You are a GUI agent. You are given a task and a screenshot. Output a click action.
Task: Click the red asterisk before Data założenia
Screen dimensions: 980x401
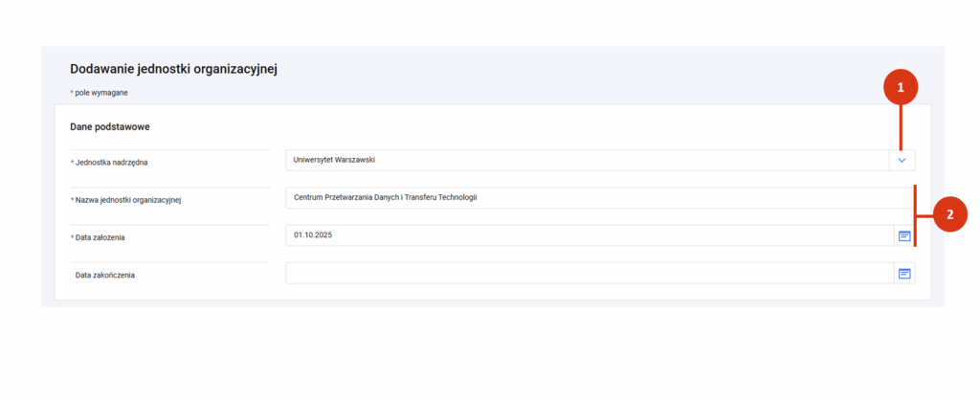pos(73,236)
